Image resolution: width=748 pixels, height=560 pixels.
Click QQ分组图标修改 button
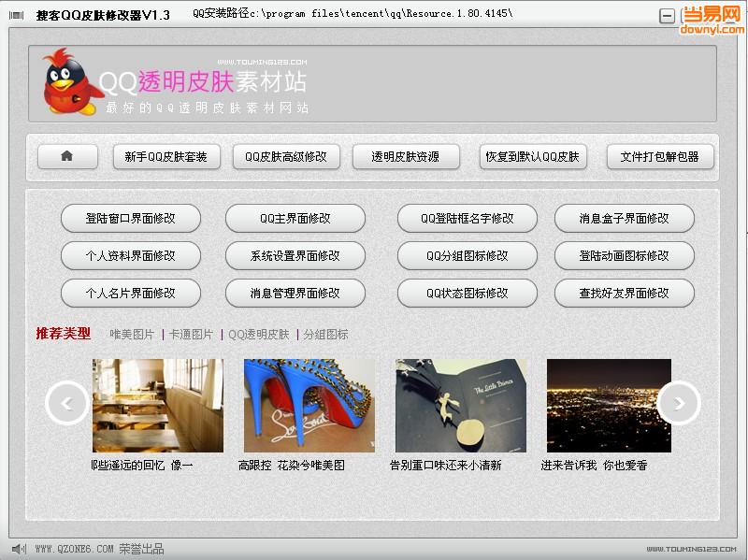coord(467,255)
